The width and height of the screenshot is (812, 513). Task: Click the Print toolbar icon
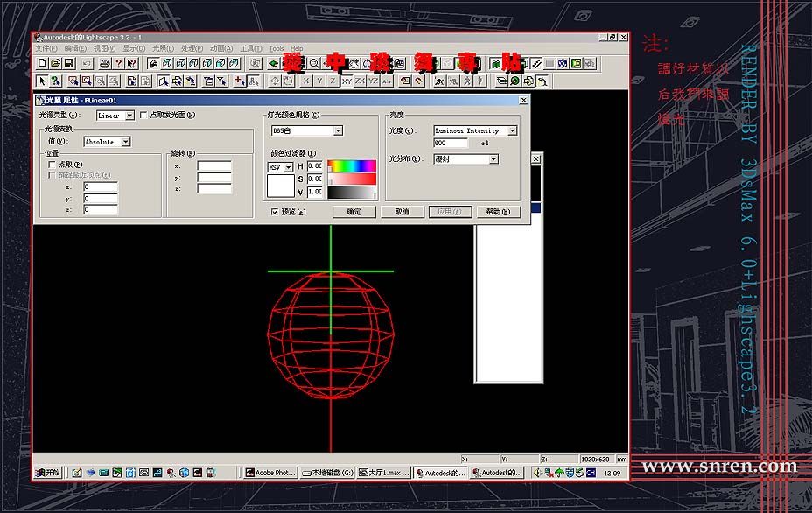pyautogui.click(x=105, y=63)
